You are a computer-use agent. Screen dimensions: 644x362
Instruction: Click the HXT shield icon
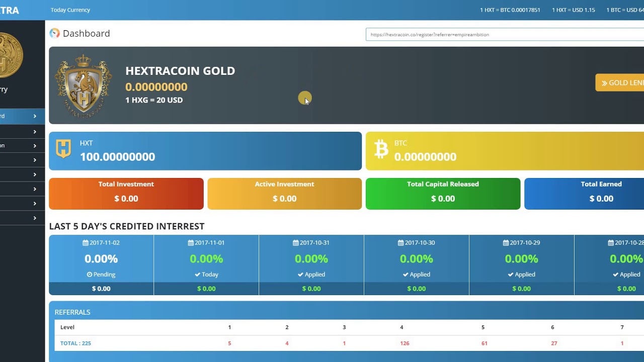(63, 149)
